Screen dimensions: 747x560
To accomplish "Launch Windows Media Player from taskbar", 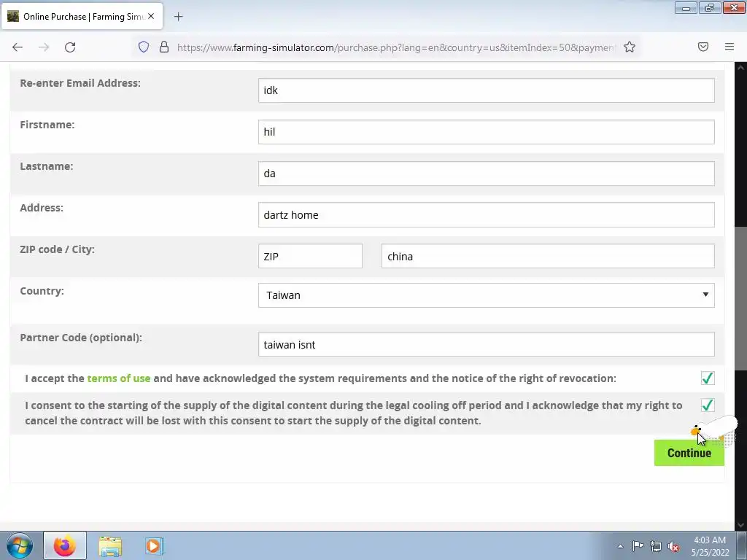I will 154,545.
